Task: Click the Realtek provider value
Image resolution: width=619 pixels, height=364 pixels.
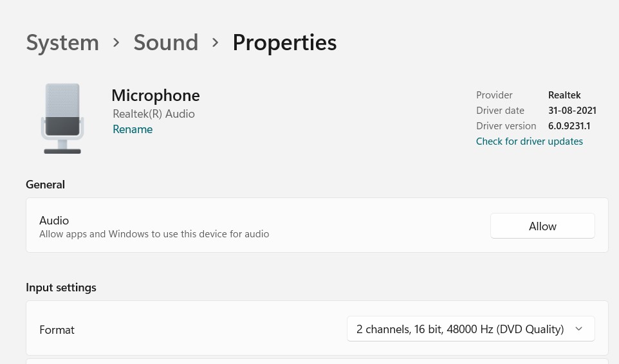Action: (564, 95)
